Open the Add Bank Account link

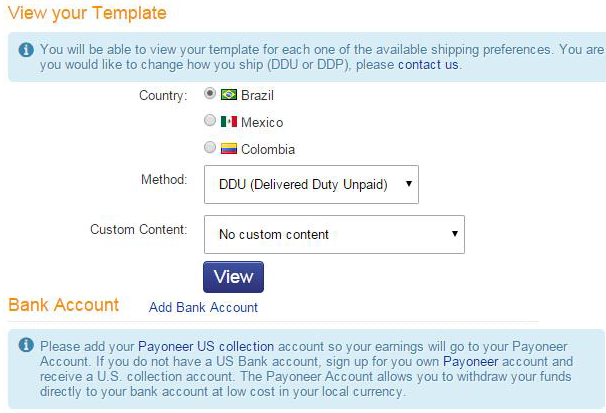point(203,308)
